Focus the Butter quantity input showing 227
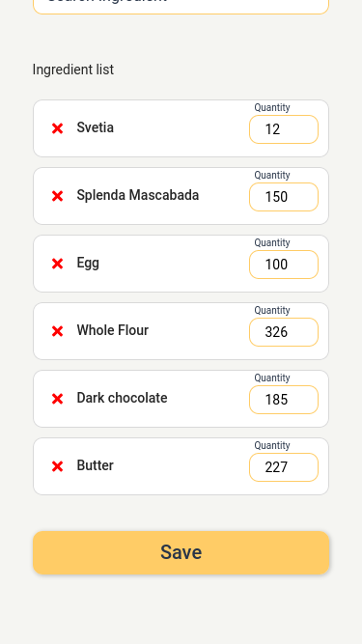Image resolution: width=362 pixels, height=644 pixels. tap(284, 467)
